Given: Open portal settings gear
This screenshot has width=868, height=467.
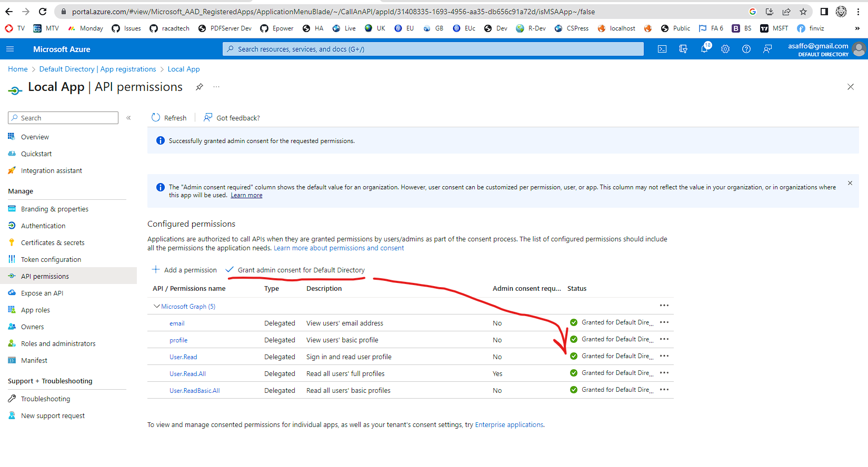Looking at the screenshot, I should point(725,49).
